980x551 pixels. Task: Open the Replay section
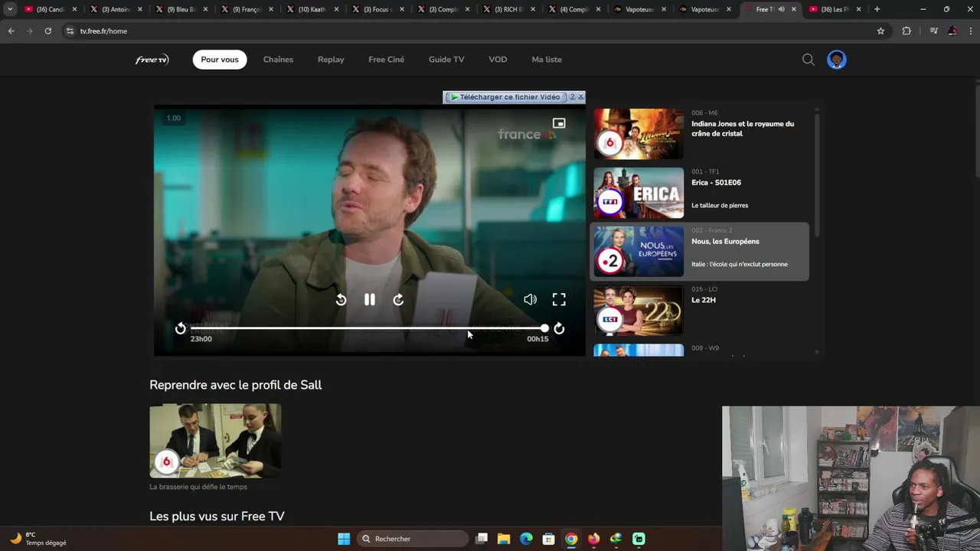pos(331,60)
